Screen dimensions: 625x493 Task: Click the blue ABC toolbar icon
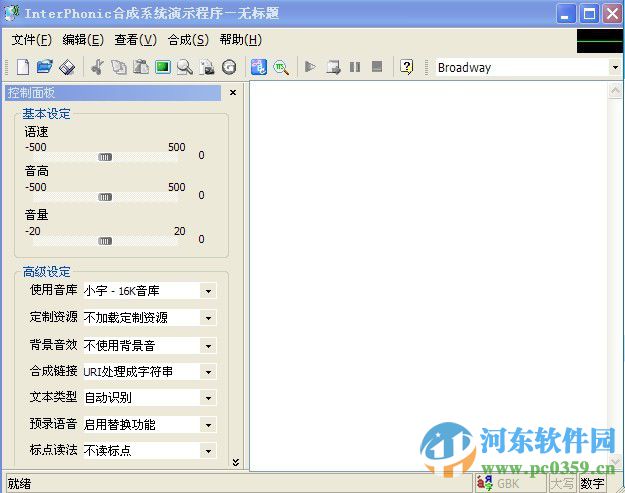(259, 67)
